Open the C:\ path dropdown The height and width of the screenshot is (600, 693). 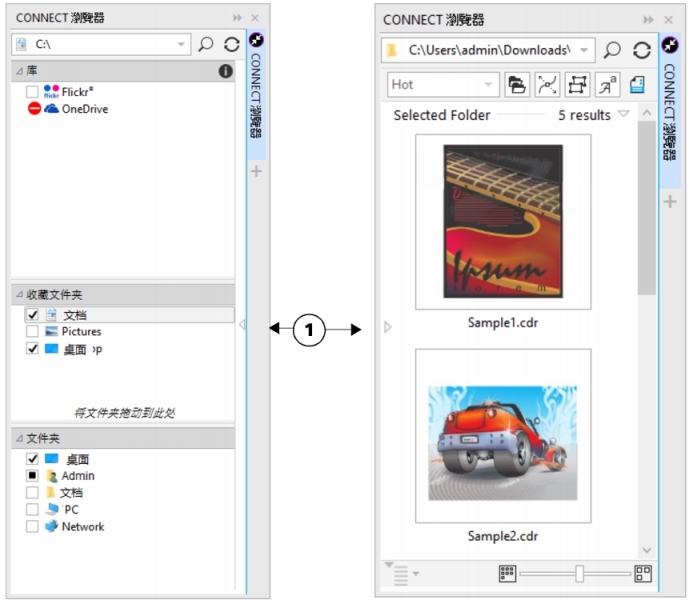pos(181,44)
